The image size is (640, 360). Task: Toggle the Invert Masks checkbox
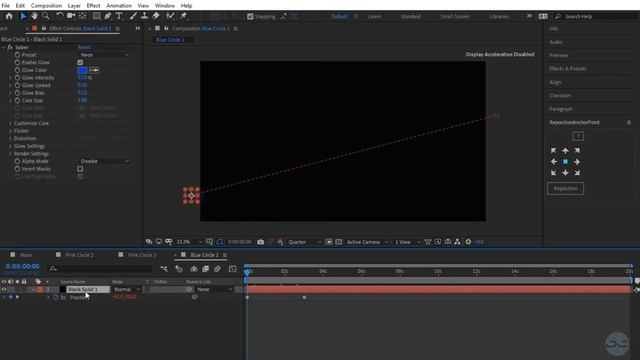[80, 169]
